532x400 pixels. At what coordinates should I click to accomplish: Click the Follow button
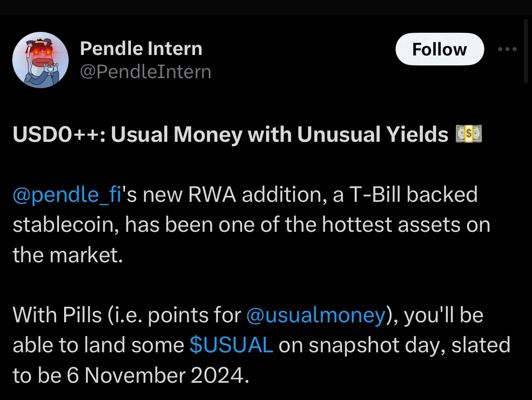pyautogui.click(x=439, y=49)
